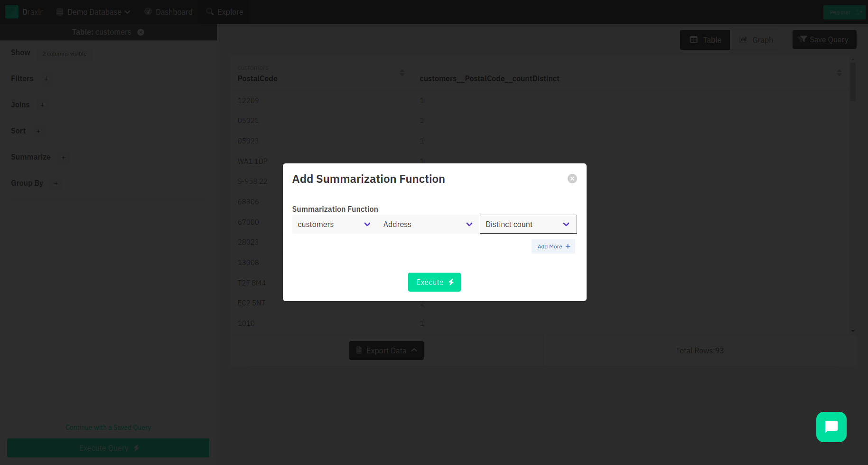The image size is (868, 465).
Task: Click postal code 05021 cell
Action: (x=248, y=121)
